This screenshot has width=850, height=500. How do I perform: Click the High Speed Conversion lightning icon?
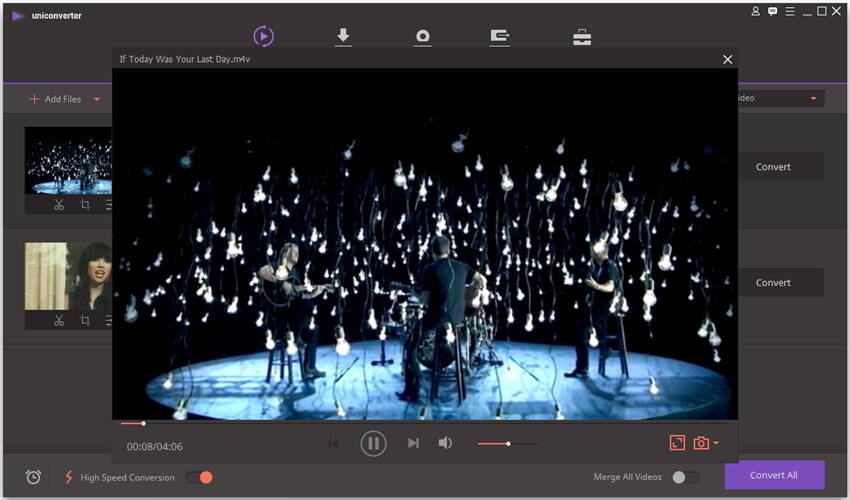click(x=69, y=477)
